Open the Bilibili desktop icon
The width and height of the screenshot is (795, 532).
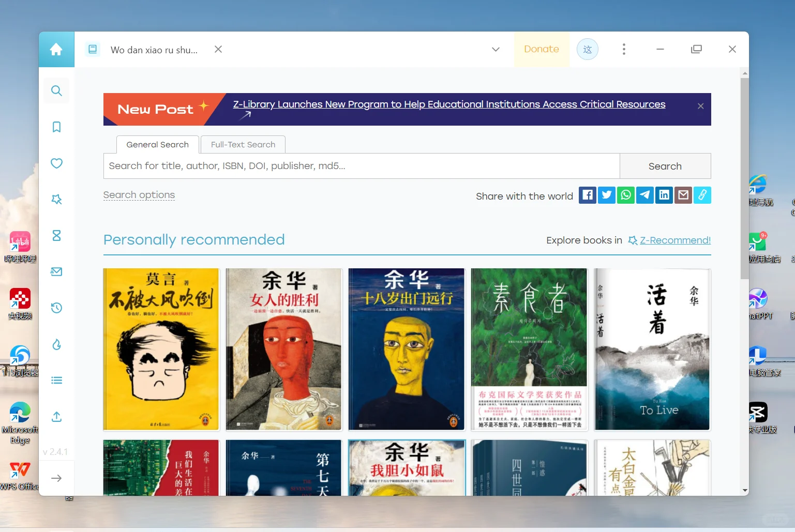point(20,247)
